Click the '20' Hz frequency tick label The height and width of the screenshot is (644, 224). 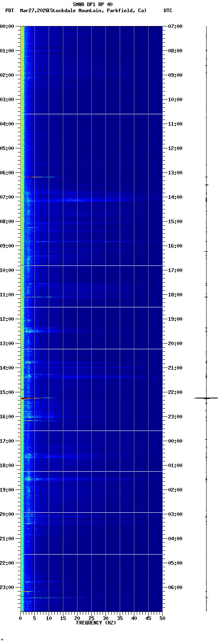(77, 618)
